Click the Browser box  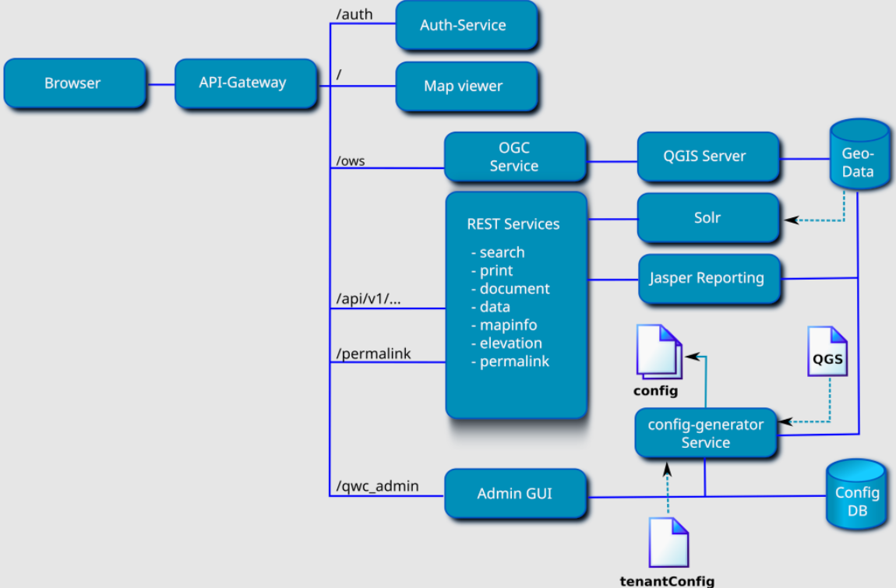point(73,83)
